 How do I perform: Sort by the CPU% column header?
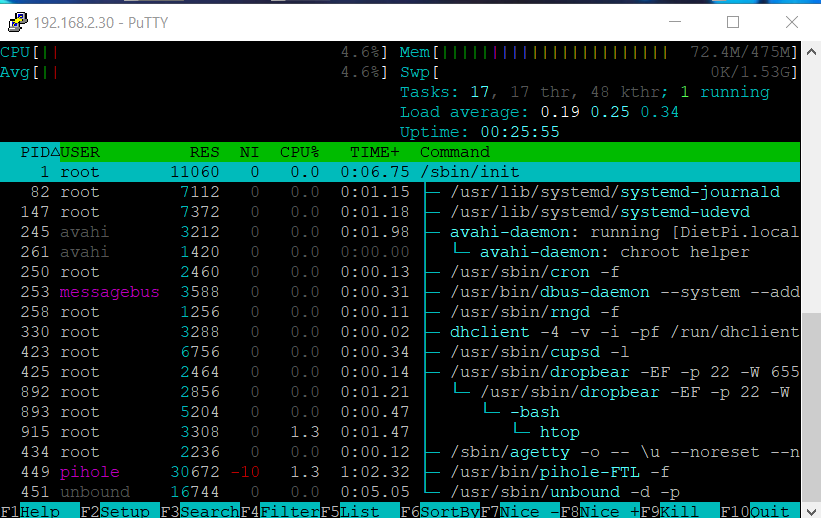coord(299,152)
